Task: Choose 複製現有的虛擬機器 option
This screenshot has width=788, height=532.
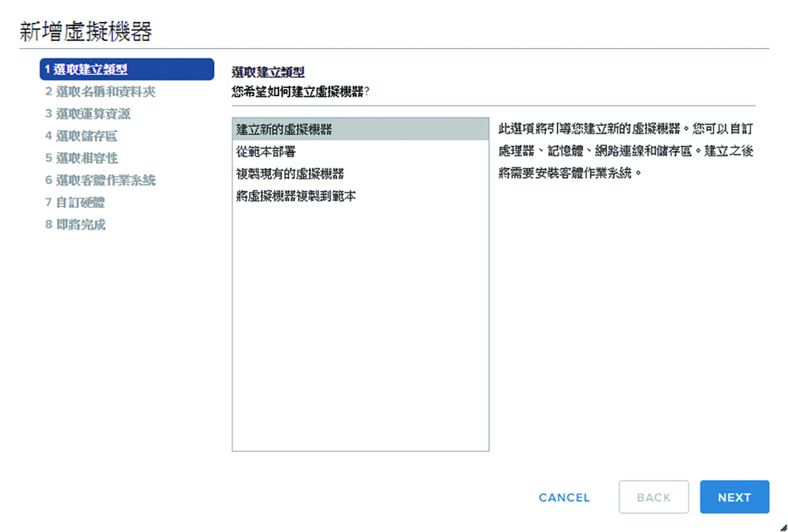Action: (360, 173)
